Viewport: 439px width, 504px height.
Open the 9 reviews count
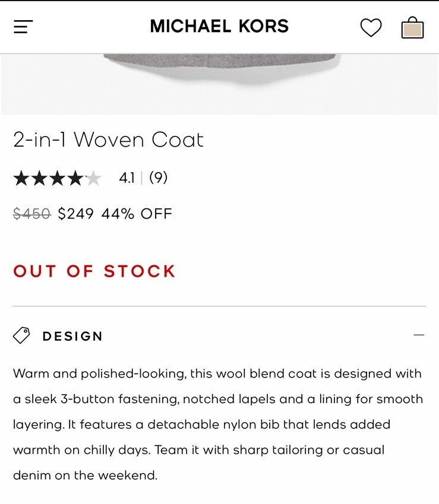(158, 177)
